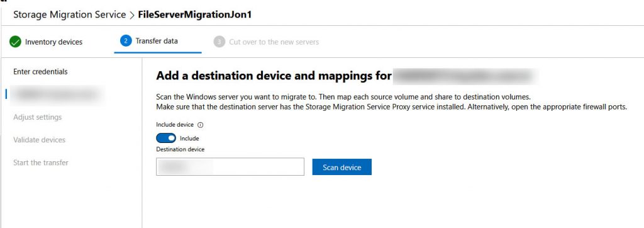Select the Transfer data step tab
Screen dimensions: 644x228
tap(158, 41)
